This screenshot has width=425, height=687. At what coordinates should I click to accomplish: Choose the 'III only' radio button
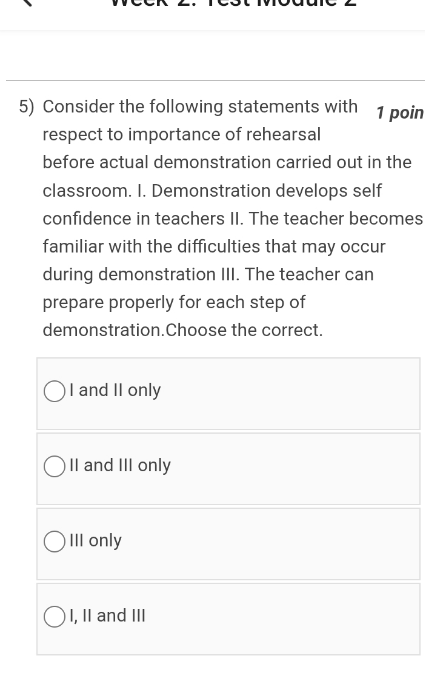tap(54, 541)
